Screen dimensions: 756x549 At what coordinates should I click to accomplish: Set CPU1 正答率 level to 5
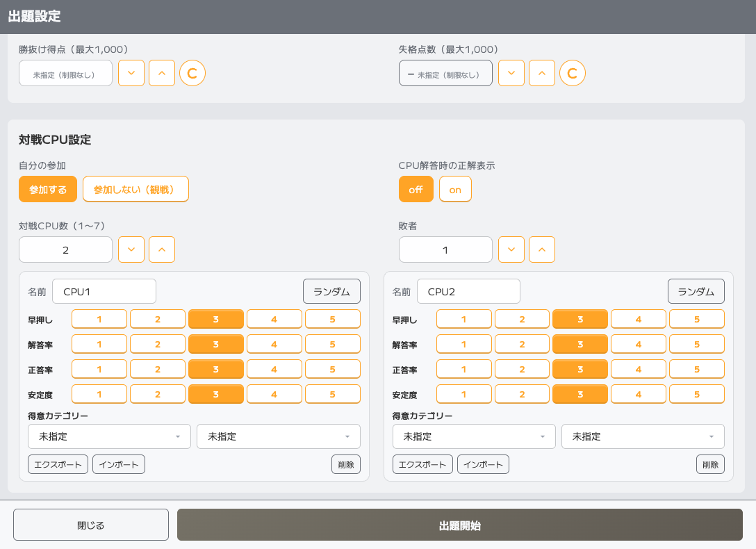point(333,369)
